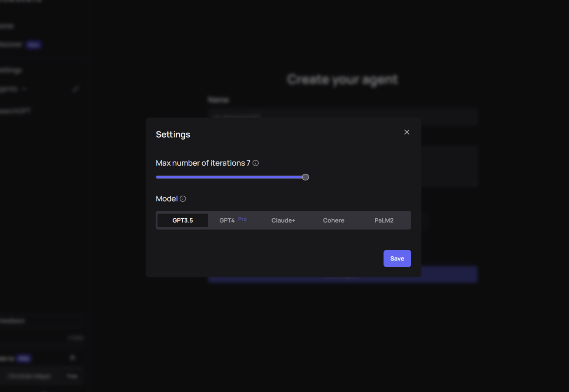Click the info icon next to Model
This screenshot has height=392, width=569.
coord(183,199)
